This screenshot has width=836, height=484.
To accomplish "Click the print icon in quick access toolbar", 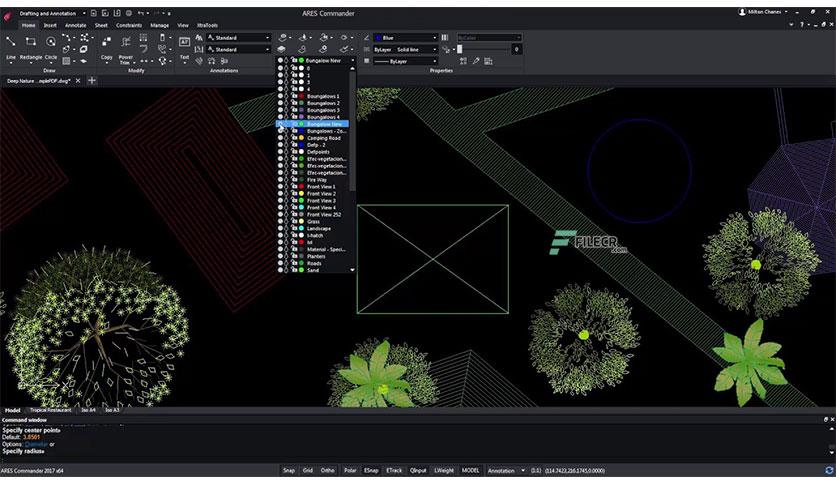I will click(x=128, y=13).
